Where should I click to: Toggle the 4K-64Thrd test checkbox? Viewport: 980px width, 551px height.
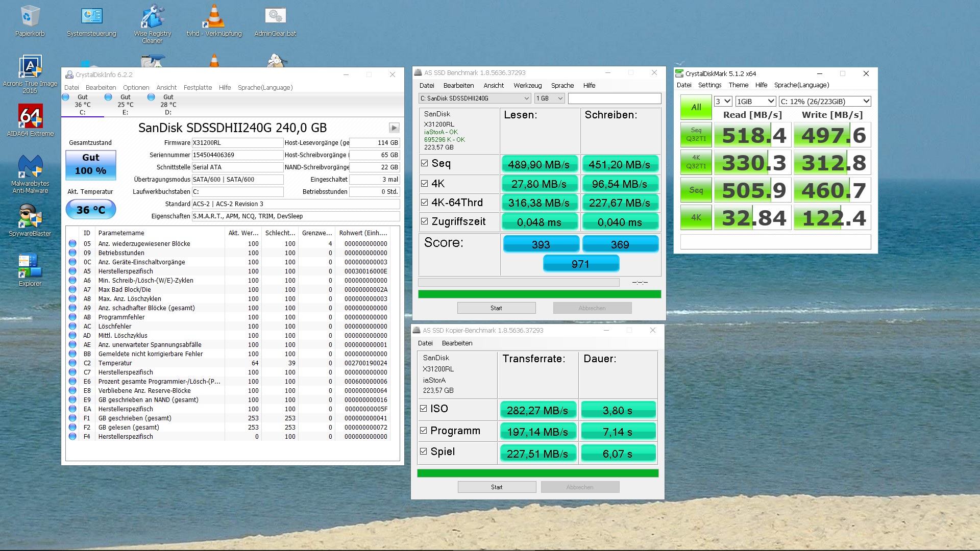tap(424, 203)
